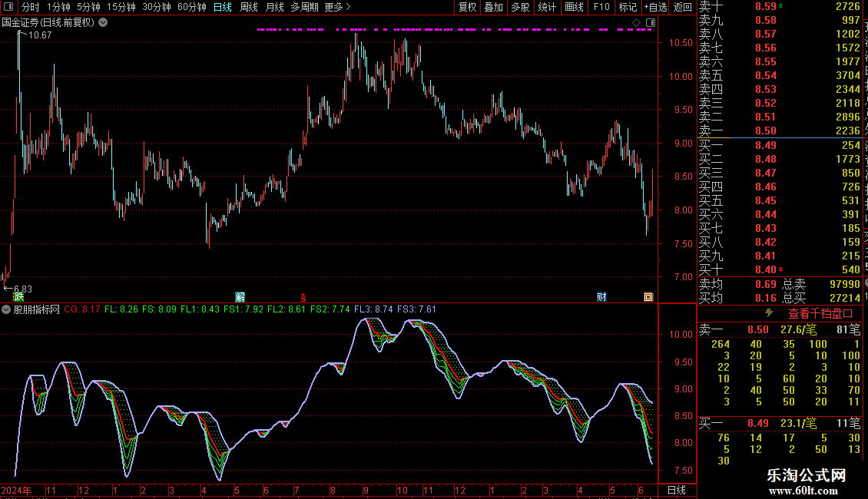Open the 查看千档盘口 link
This screenshot has height=499, width=868.
pos(820,314)
